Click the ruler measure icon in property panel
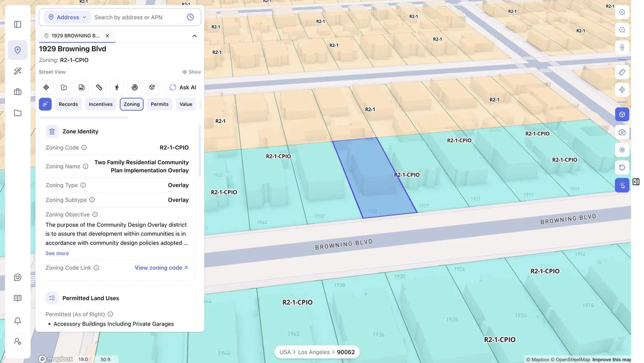This screenshot has width=644, height=363. pos(99,88)
